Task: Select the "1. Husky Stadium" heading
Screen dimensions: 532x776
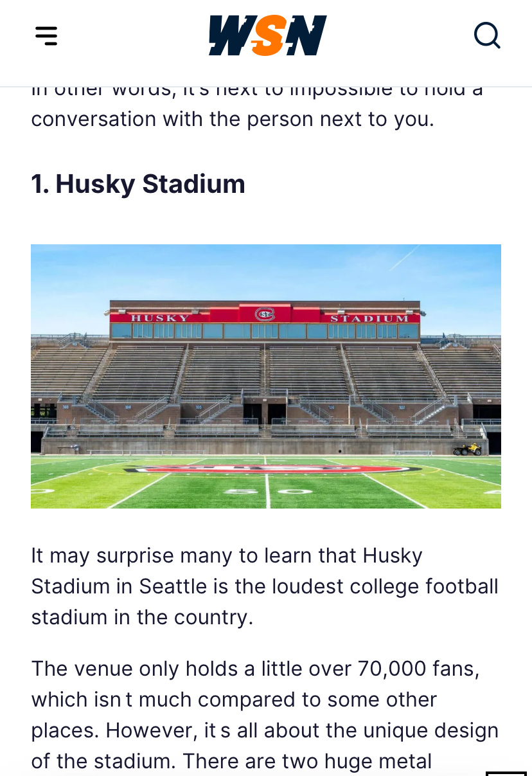Action: 138,184
